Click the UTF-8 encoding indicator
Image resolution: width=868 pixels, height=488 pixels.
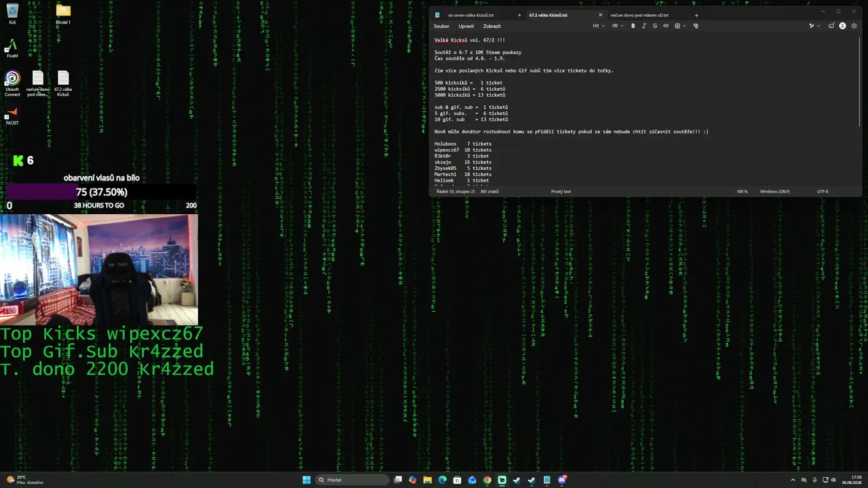click(x=823, y=192)
